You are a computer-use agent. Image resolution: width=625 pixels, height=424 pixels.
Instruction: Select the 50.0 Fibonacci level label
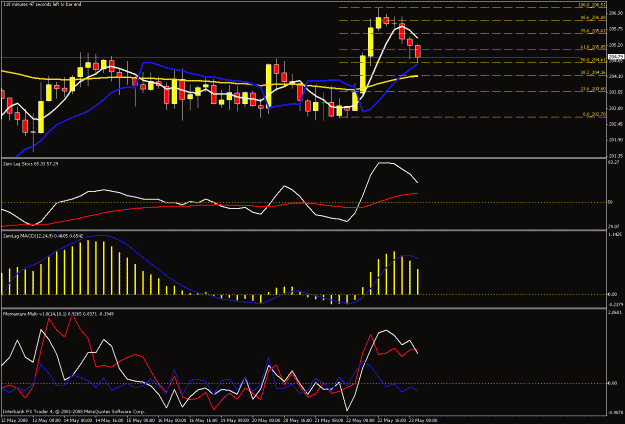pos(594,60)
